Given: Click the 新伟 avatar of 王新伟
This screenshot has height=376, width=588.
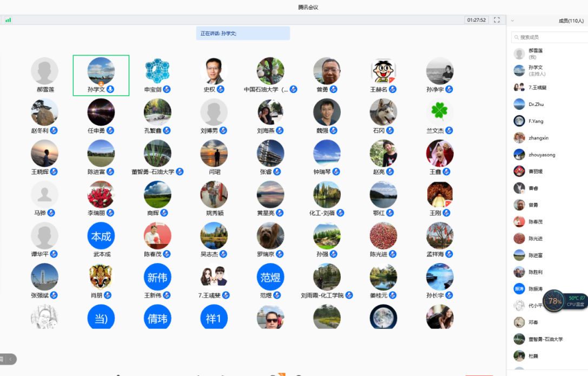Looking at the screenshot, I should [157, 278].
